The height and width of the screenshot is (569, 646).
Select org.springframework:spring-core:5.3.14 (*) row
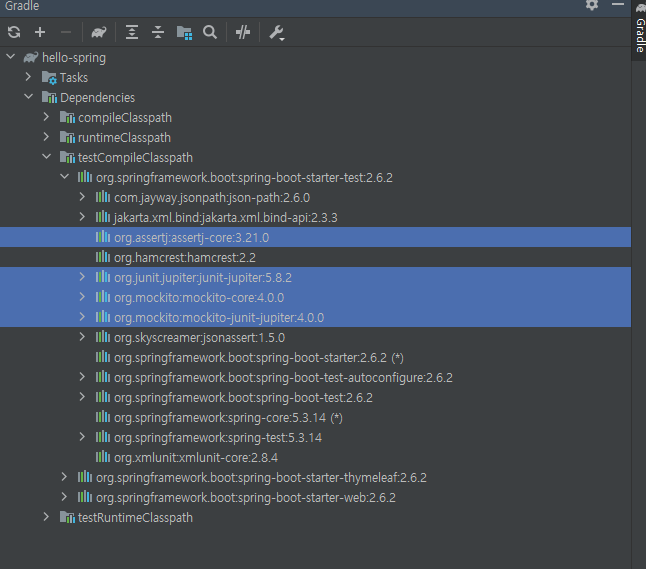coord(315,417)
